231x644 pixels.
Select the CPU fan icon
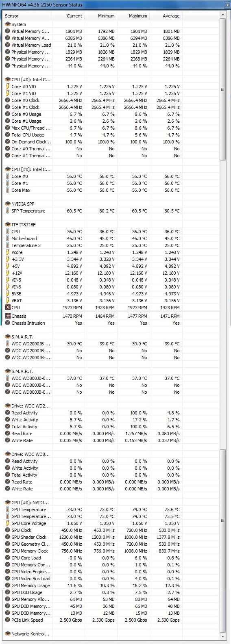[x=7, y=308]
